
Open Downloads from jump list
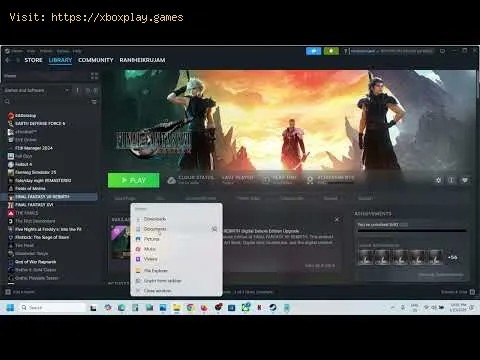tap(176, 219)
